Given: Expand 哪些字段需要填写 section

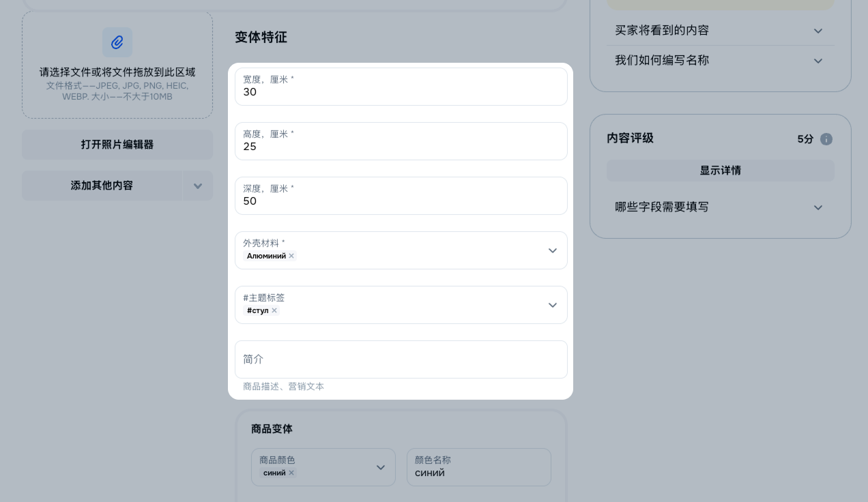Looking at the screenshot, I should (x=818, y=207).
